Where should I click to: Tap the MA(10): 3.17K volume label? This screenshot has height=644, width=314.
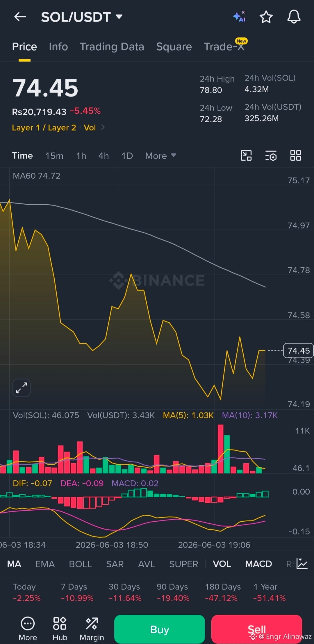coord(250,415)
